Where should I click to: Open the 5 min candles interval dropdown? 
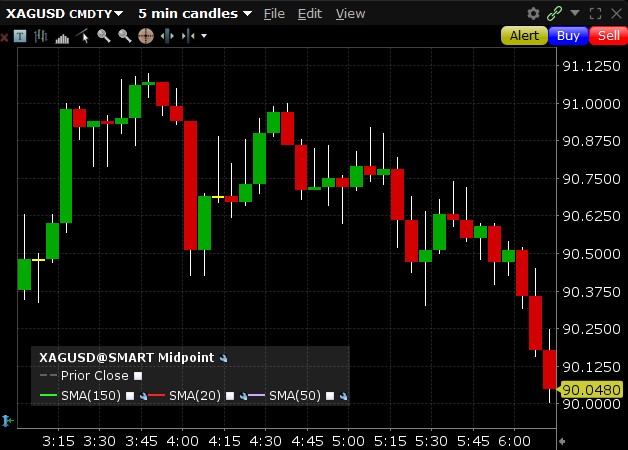click(x=195, y=14)
